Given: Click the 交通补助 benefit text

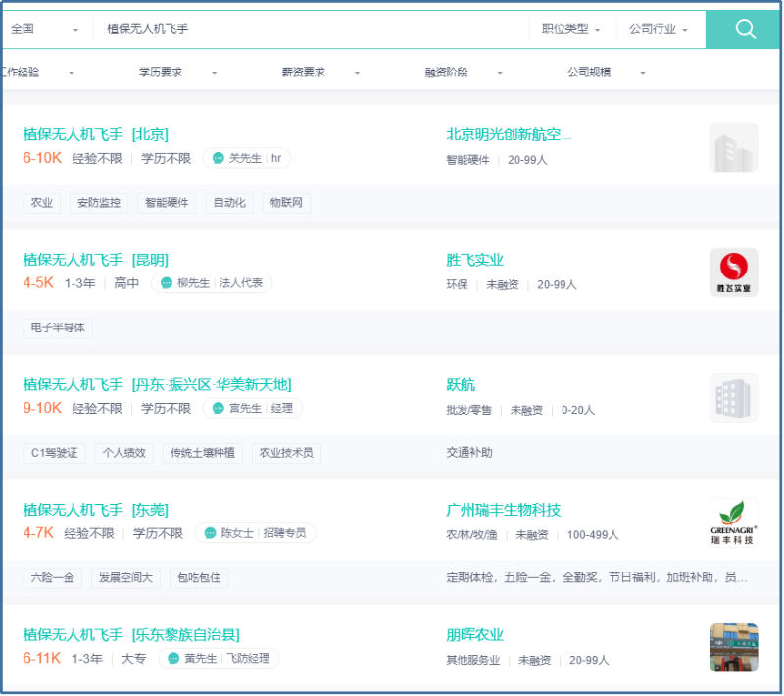Looking at the screenshot, I should (469, 453).
